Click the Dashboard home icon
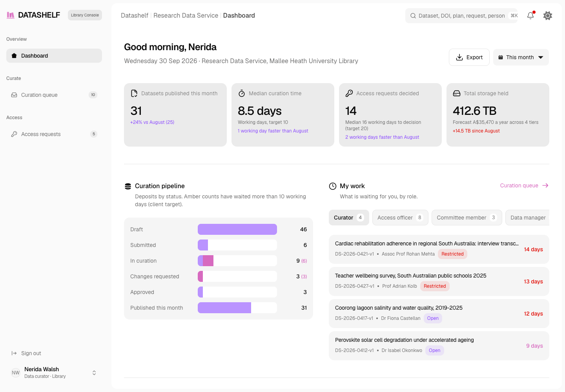Screen dimensions: 565x392 coord(14,56)
